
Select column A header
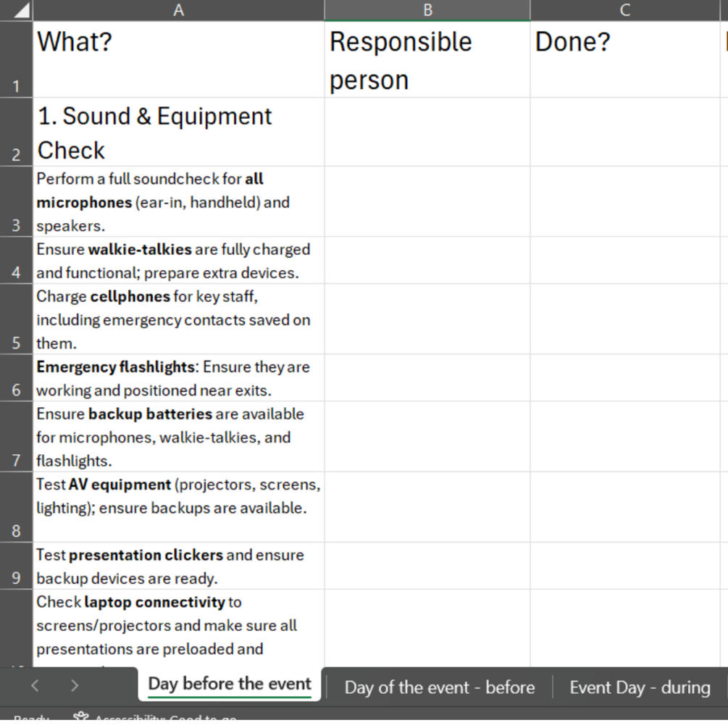tap(179, 9)
